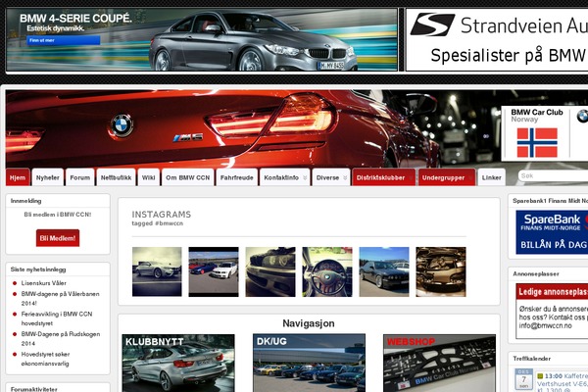Click the Søk search field
The image size is (588, 392).
point(553,175)
